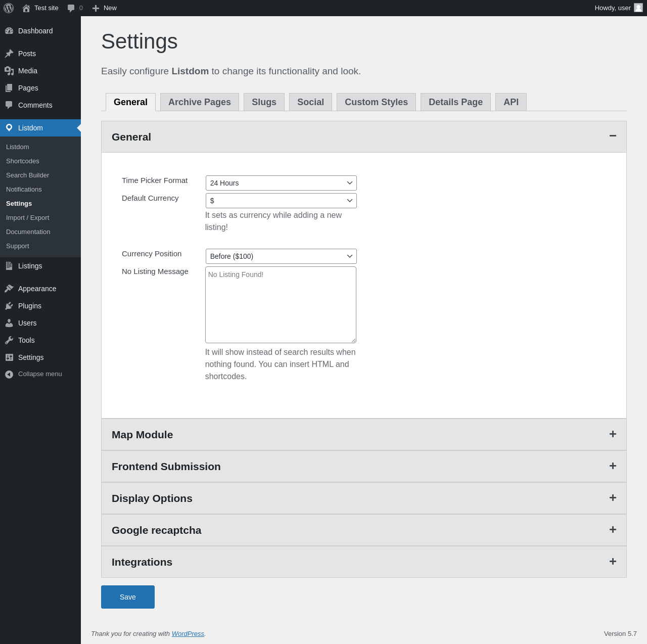The width and height of the screenshot is (647, 644).
Task: Expand the Google recaptcha section
Action: [613, 530]
